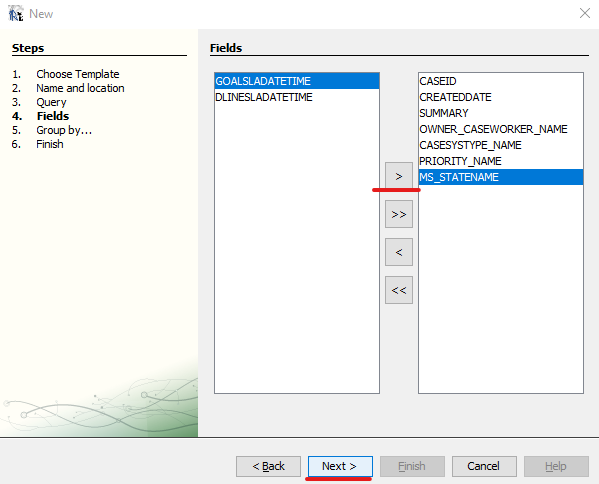This screenshot has height=484, width=599.
Task: Close the New wizard dialog
Action: 584,13
